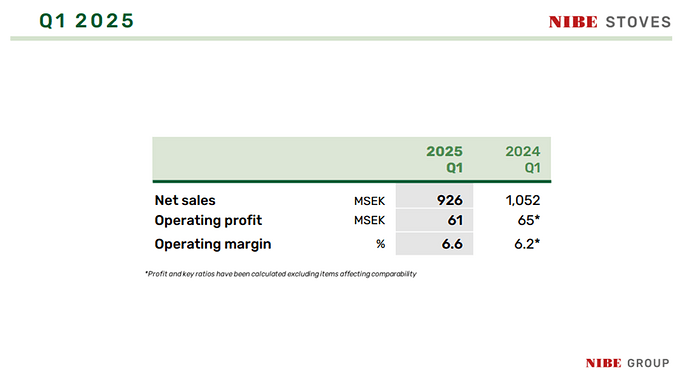690x383 pixels.
Task: Click the NIBE Group logo
Action: pos(627,363)
